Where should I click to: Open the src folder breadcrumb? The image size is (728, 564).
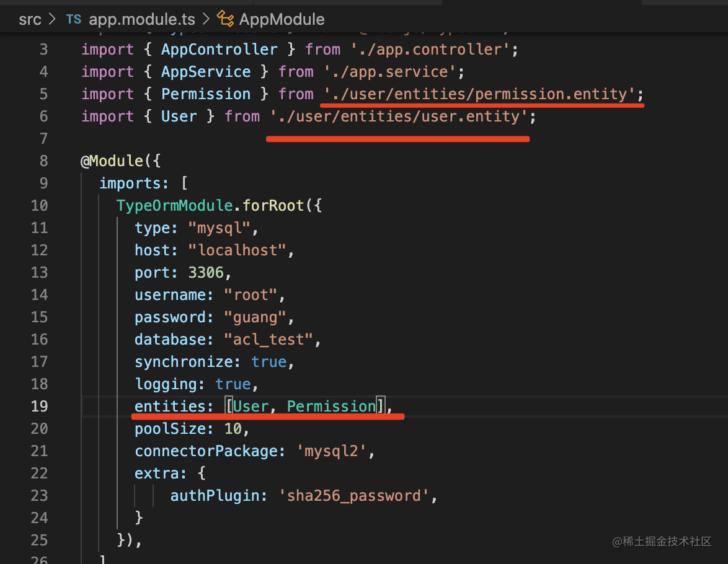30,19
